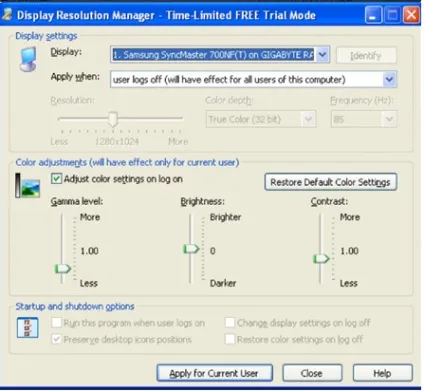The width and height of the screenshot is (424, 391).
Task: Click the Contrast label
Action: [329, 202]
